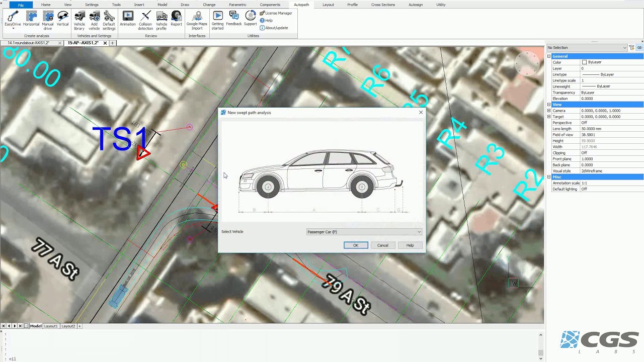Viewport: 644px width, 362px height.
Task: Open Default settings
Action: click(x=109, y=20)
